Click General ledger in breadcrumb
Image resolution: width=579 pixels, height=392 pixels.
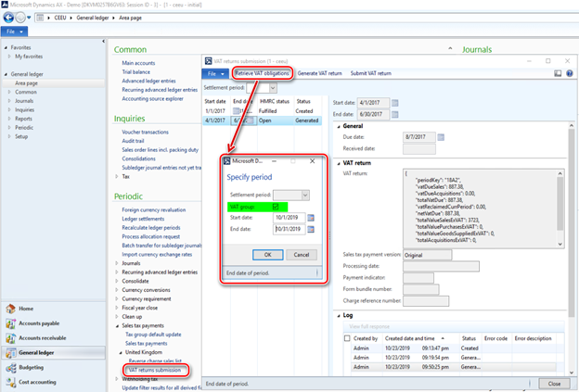point(92,18)
